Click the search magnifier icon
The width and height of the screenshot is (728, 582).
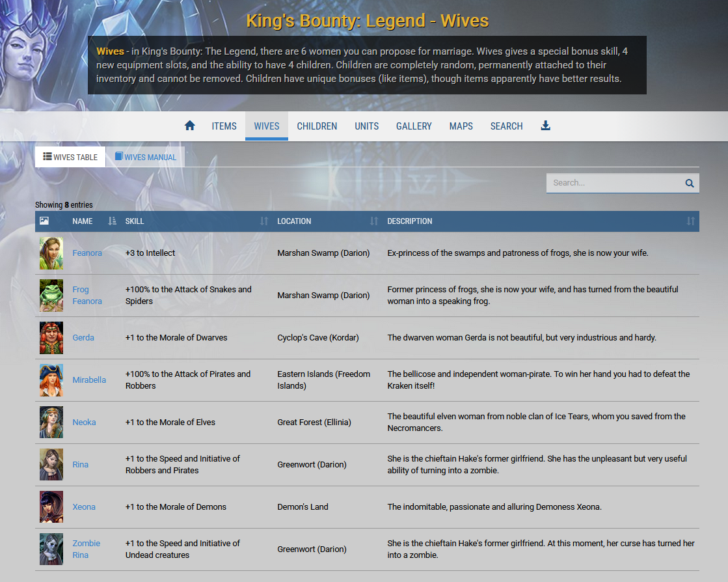[x=690, y=183]
